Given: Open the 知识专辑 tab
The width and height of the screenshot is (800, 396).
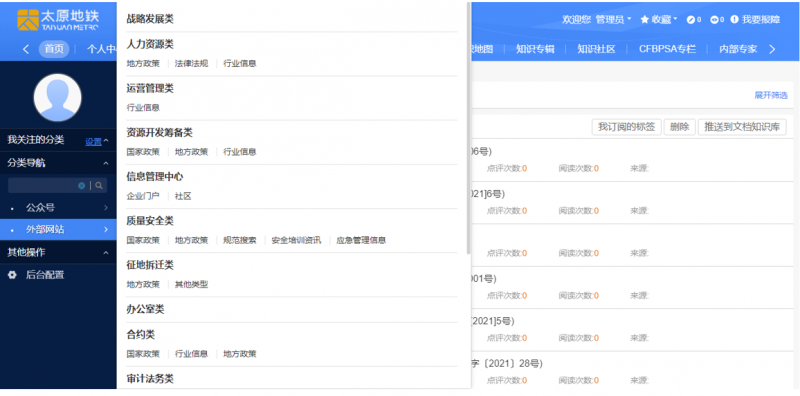Looking at the screenshot, I should point(535,50).
